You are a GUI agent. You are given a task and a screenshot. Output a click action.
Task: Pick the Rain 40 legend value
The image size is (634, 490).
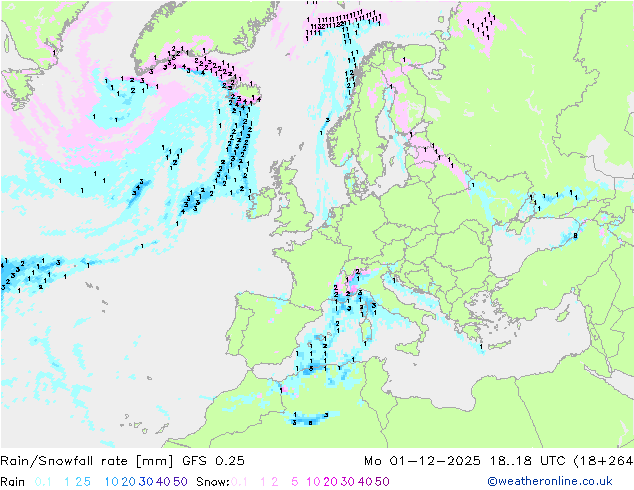click(x=163, y=482)
